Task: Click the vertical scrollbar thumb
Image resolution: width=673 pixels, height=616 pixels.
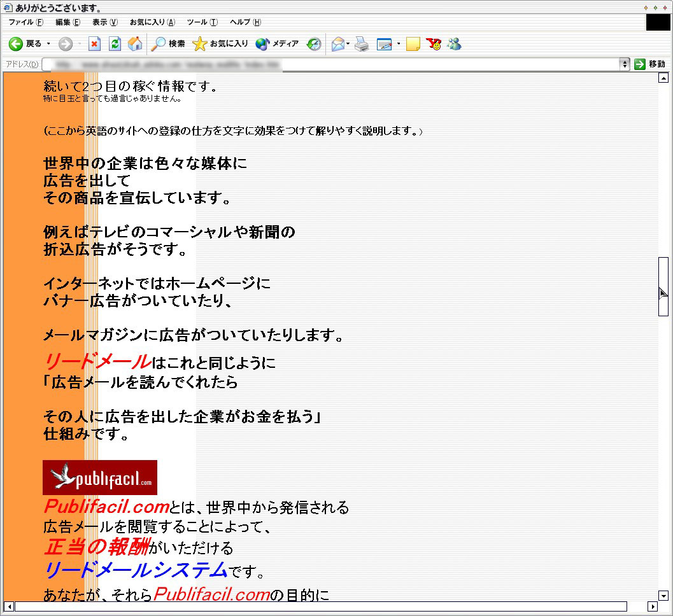Action: pos(663,286)
